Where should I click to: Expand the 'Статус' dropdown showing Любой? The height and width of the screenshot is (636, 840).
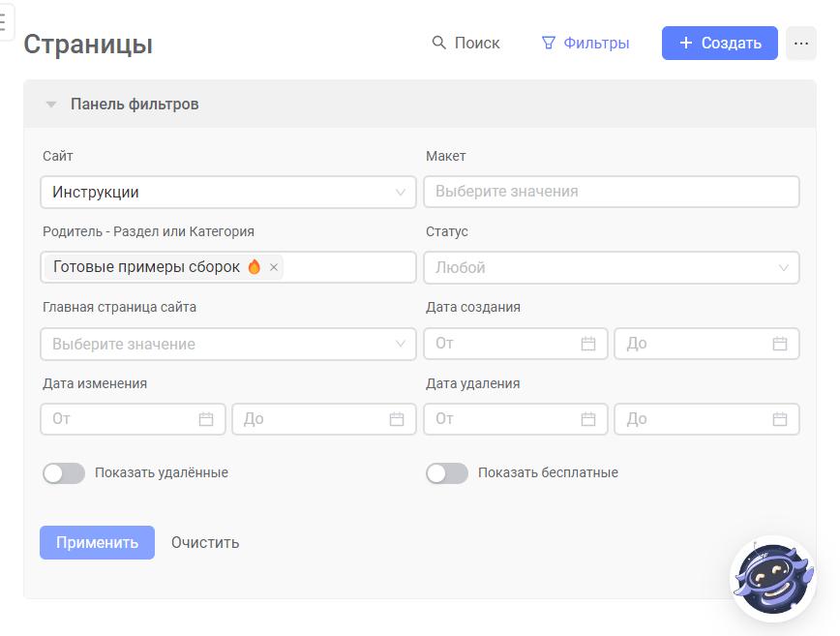pyautogui.click(x=612, y=267)
